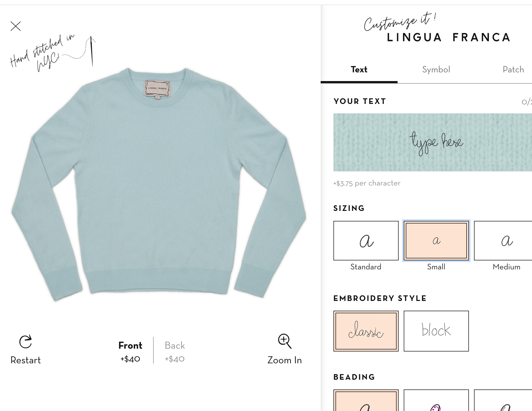Screen dimensions: 532x411
Task: Click the 'type here' text input area
Action: pos(433,142)
